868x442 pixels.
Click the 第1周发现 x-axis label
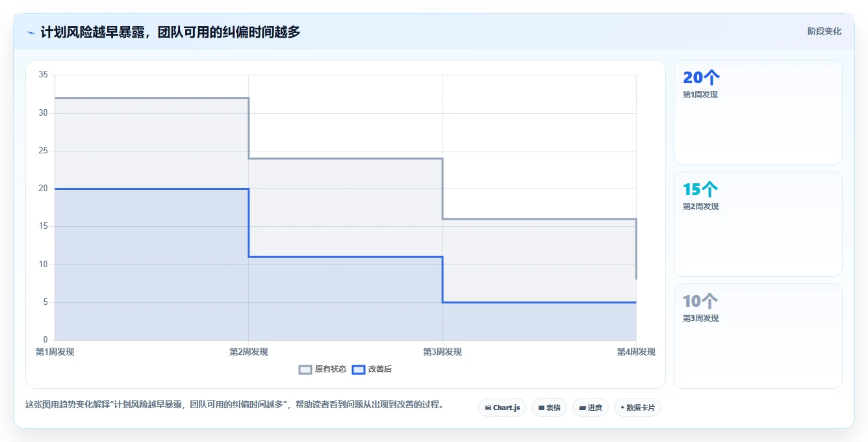[x=55, y=352]
